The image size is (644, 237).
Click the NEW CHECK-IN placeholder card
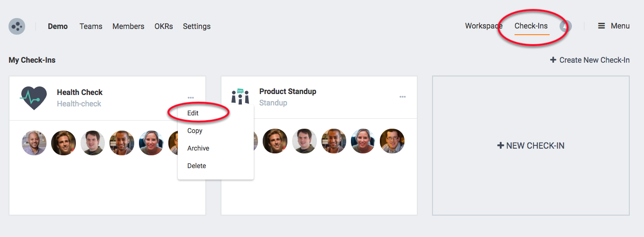[531, 145]
